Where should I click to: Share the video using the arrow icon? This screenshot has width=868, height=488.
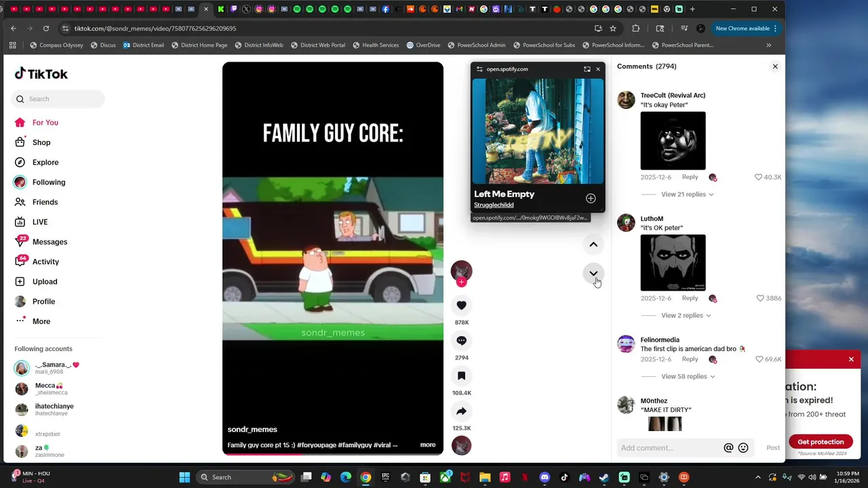[x=461, y=411]
